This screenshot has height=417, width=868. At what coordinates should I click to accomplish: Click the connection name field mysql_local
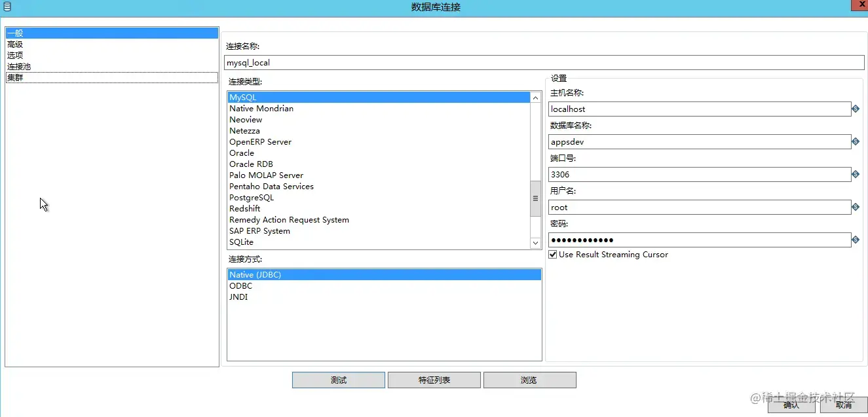[544, 62]
